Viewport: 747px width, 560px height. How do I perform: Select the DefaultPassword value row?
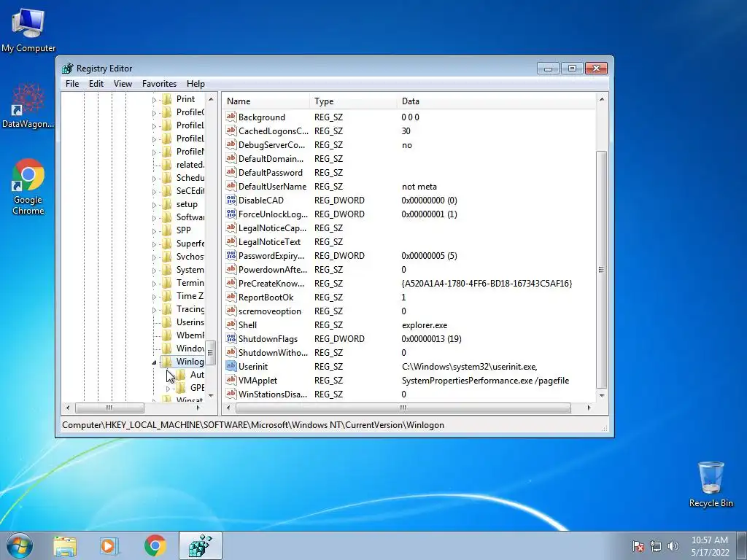click(410, 172)
